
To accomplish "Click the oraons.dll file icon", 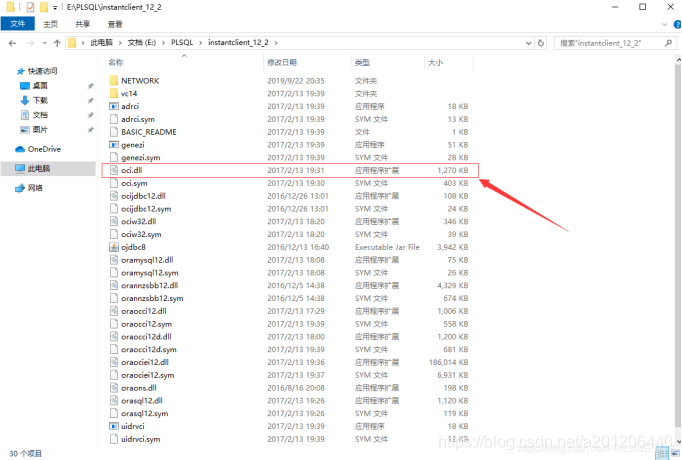I will (114, 388).
